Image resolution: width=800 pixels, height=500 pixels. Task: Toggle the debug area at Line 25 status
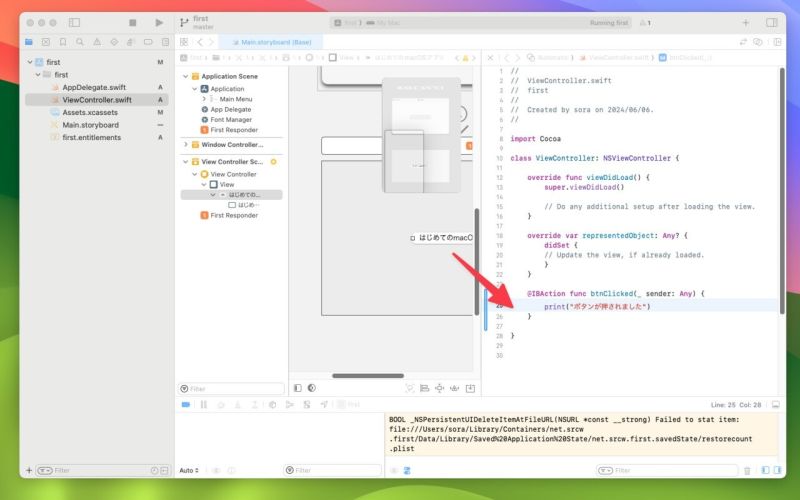click(776, 405)
